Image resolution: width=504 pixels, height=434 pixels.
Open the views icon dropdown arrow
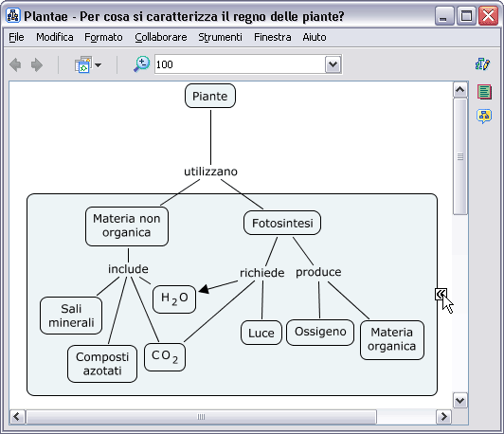pos(98,65)
